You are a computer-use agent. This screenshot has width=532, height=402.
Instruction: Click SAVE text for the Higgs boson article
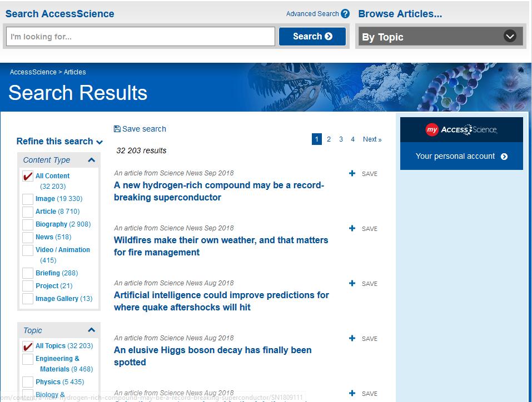click(x=370, y=339)
